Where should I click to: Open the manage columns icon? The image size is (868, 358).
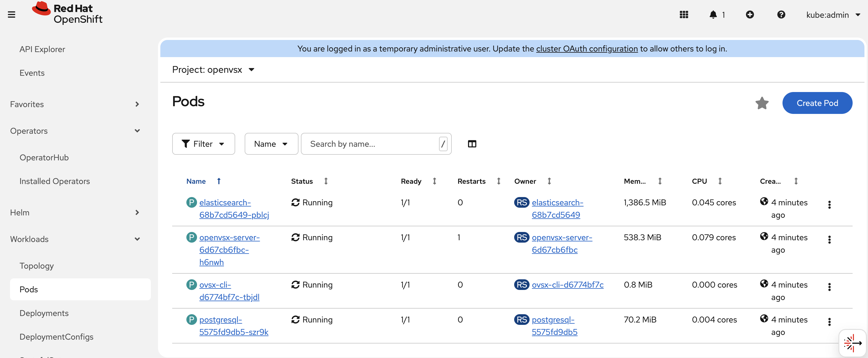(472, 144)
